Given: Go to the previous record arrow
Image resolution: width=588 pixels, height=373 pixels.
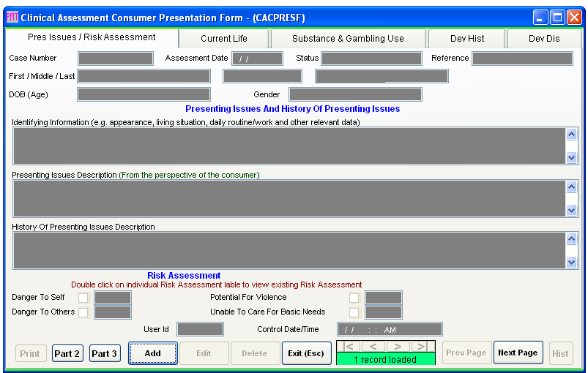Looking at the screenshot, I should (x=373, y=346).
